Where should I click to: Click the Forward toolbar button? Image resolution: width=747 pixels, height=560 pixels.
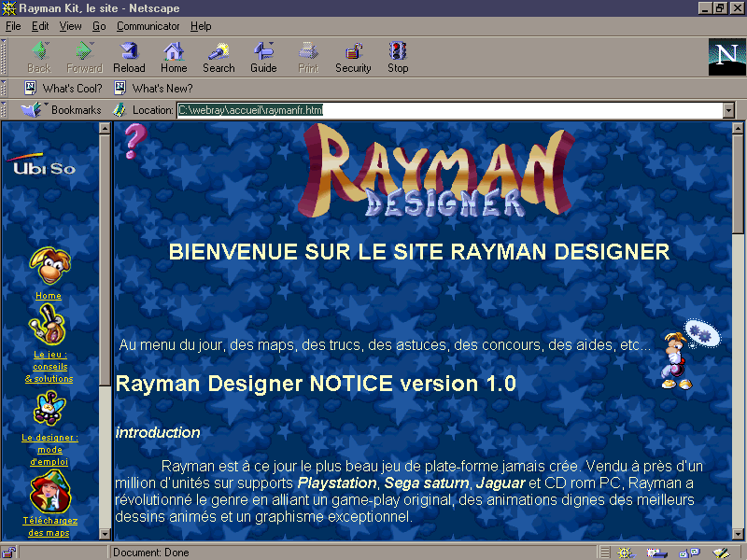coord(84,58)
